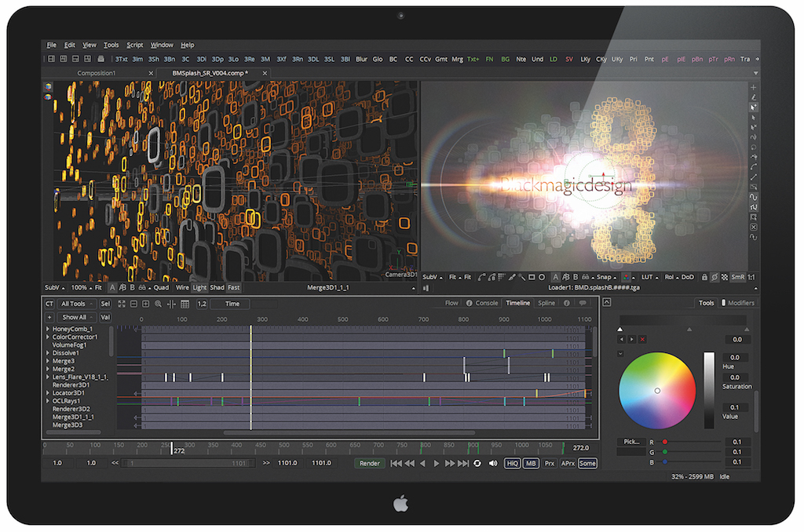Open the left viewer SubV dropdown
This screenshot has height=532, width=804.
tap(54, 287)
